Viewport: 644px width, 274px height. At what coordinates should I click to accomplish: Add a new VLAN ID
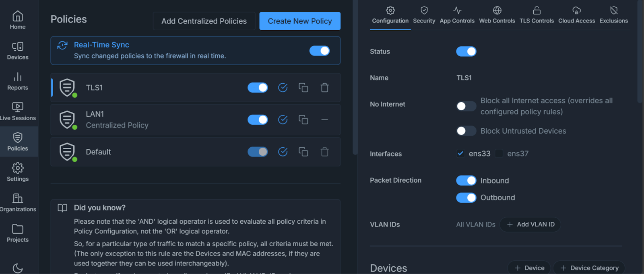[530, 225]
